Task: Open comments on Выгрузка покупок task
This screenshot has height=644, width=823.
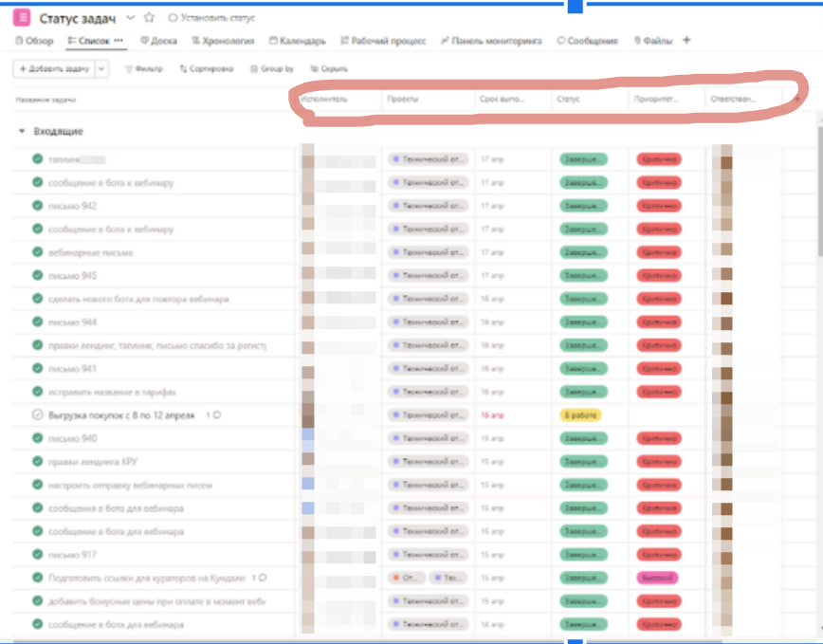Action: pyautogui.click(x=216, y=415)
